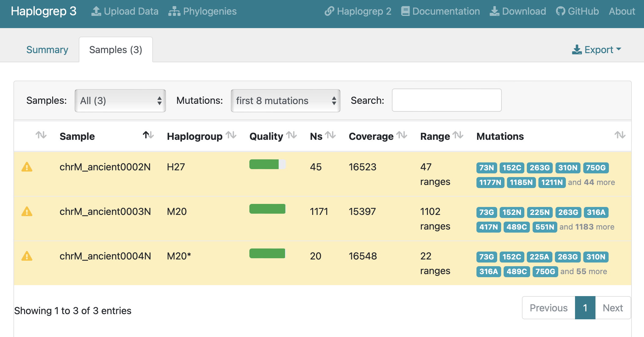
Task: Toggle sort on Coverage column
Action: point(402,135)
